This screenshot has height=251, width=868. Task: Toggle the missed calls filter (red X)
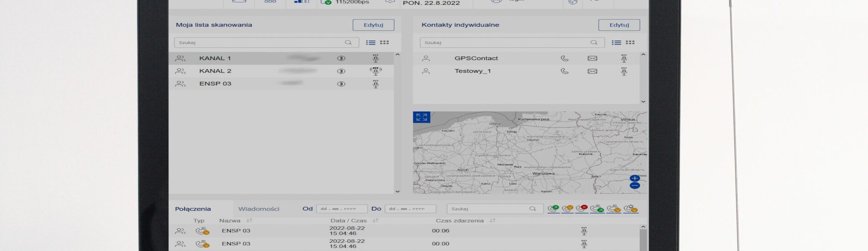click(x=582, y=209)
